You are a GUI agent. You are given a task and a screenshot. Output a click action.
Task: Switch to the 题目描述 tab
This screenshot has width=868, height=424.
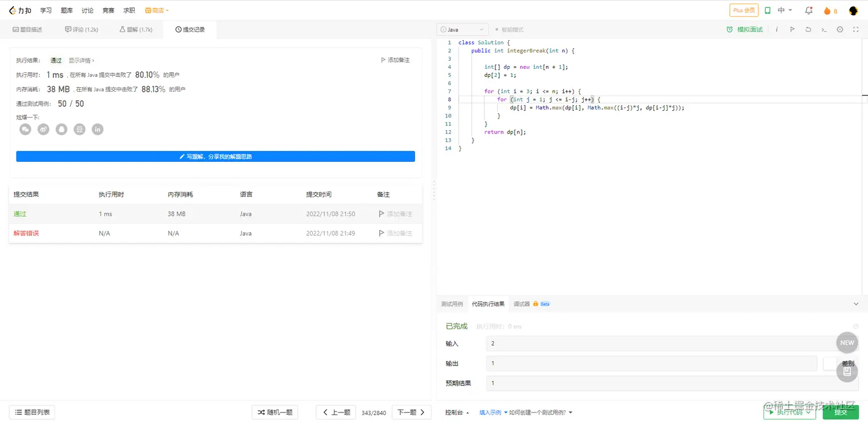pyautogui.click(x=27, y=29)
